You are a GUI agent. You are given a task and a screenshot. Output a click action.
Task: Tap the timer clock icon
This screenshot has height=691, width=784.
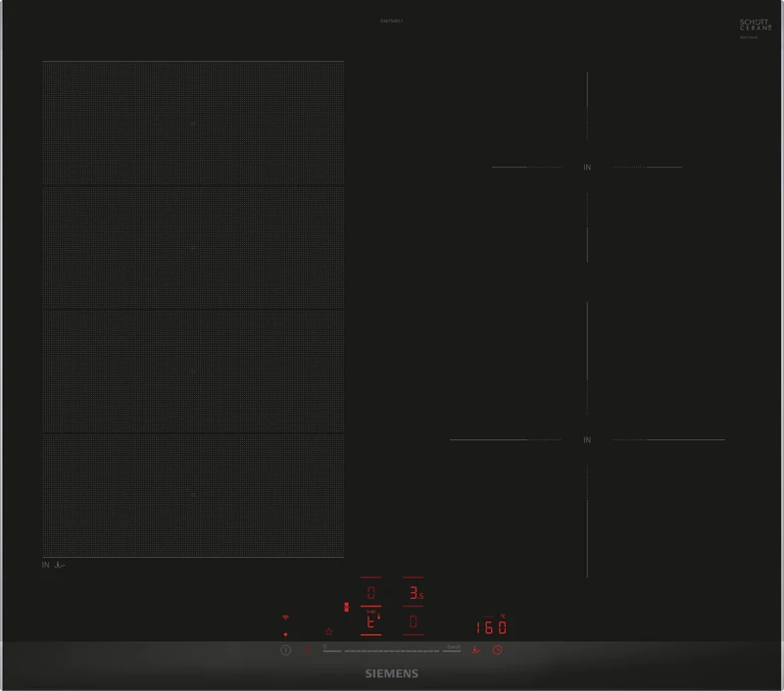click(x=497, y=650)
